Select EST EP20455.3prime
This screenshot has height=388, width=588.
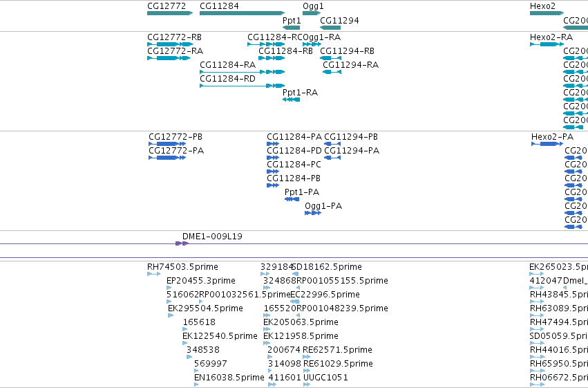point(169,288)
